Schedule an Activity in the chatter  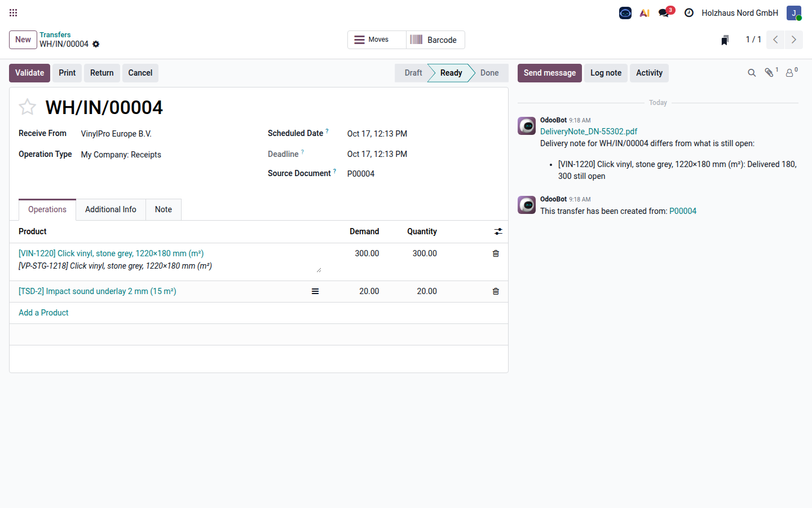pyautogui.click(x=650, y=73)
